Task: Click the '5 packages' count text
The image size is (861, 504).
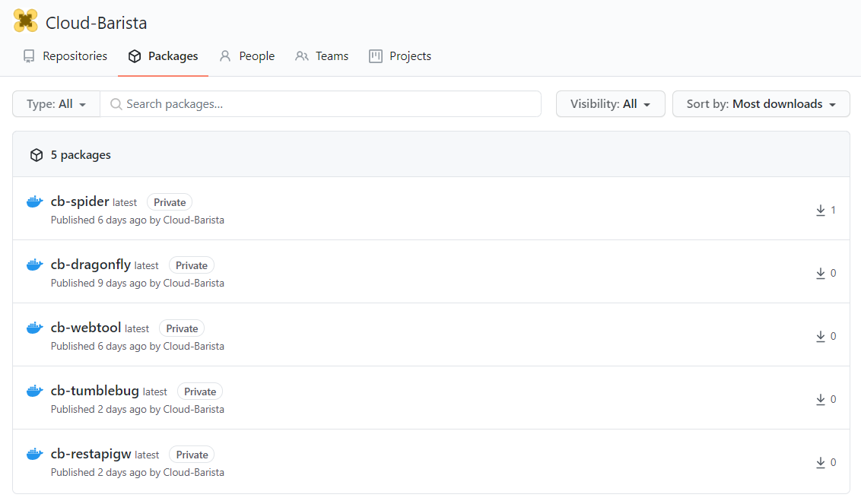Action: pos(81,155)
